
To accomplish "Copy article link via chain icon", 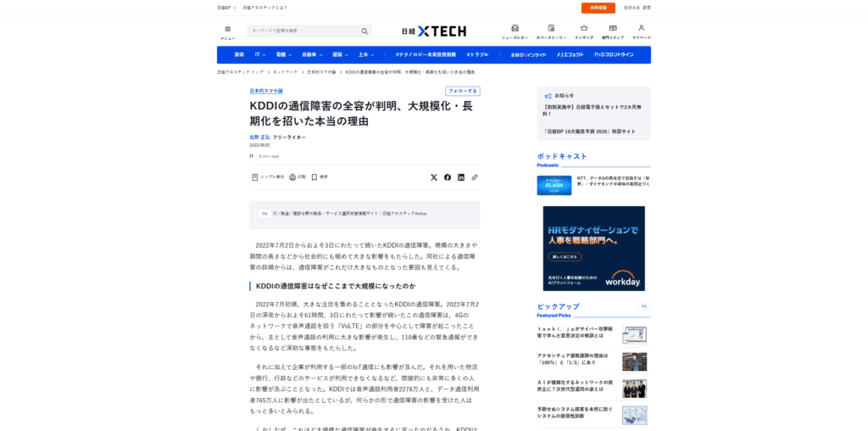I will [475, 177].
